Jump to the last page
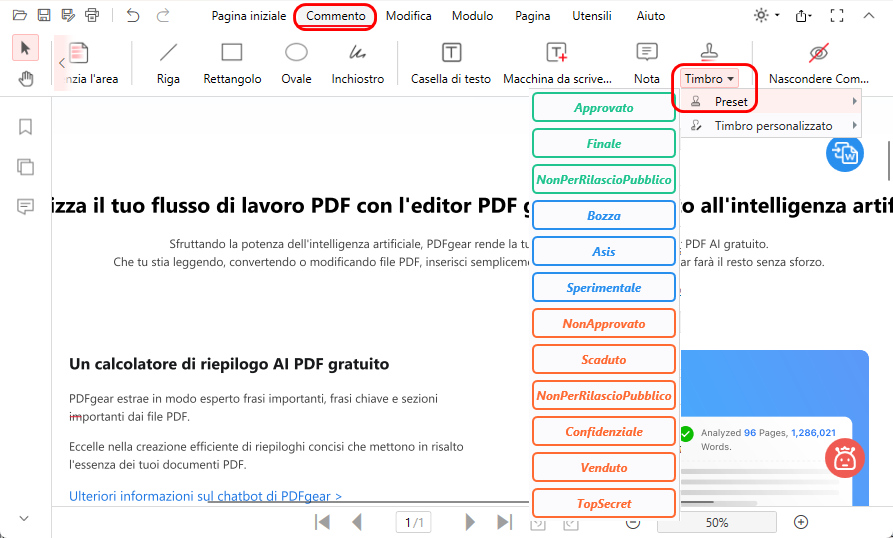The width and height of the screenshot is (893, 538). pos(504,522)
